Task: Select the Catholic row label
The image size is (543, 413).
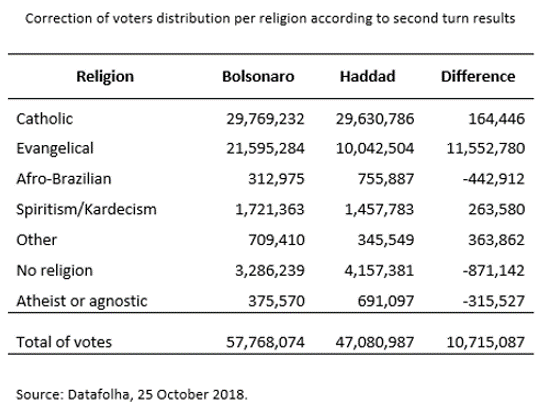Action: [45, 119]
